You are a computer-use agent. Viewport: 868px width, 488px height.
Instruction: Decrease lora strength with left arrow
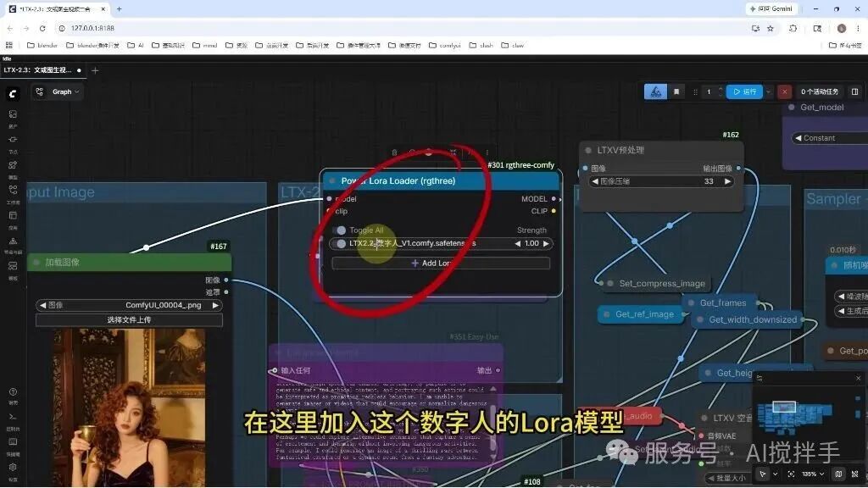point(518,243)
